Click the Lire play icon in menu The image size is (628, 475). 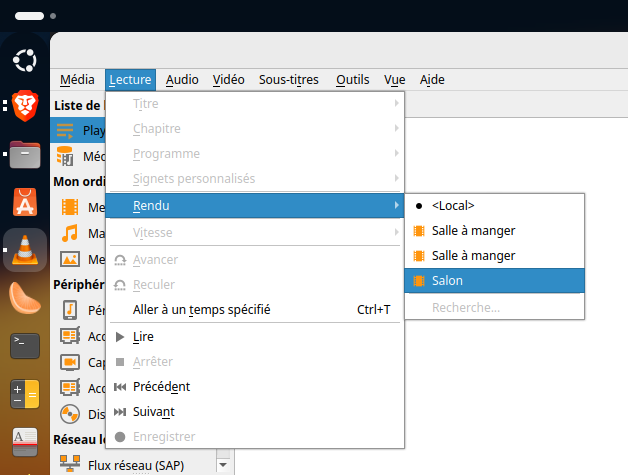(x=120, y=337)
